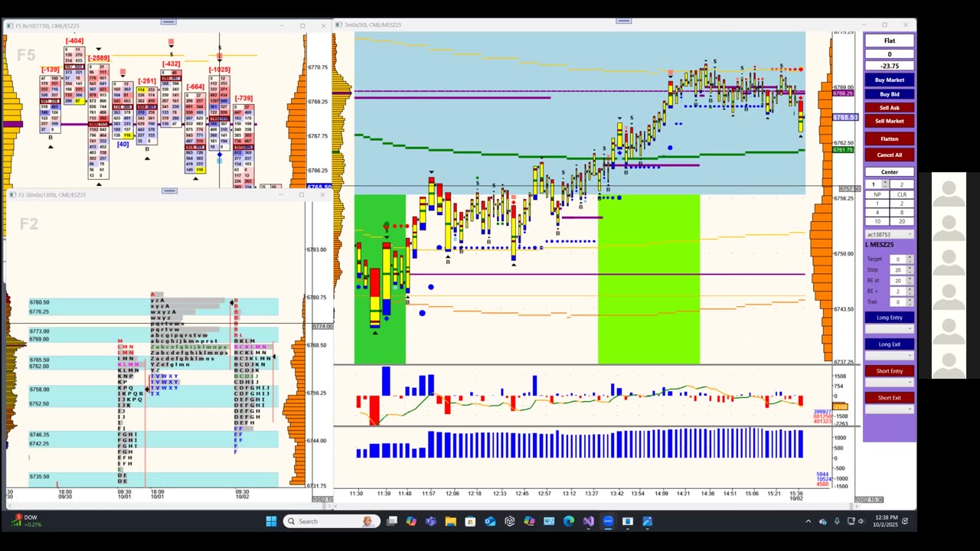The image size is (980, 551).
Task: Click the Long Exit button
Action: tap(889, 344)
